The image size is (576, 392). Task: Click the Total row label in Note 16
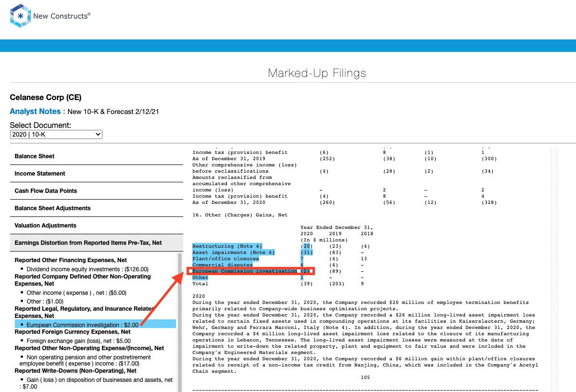click(200, 284)
